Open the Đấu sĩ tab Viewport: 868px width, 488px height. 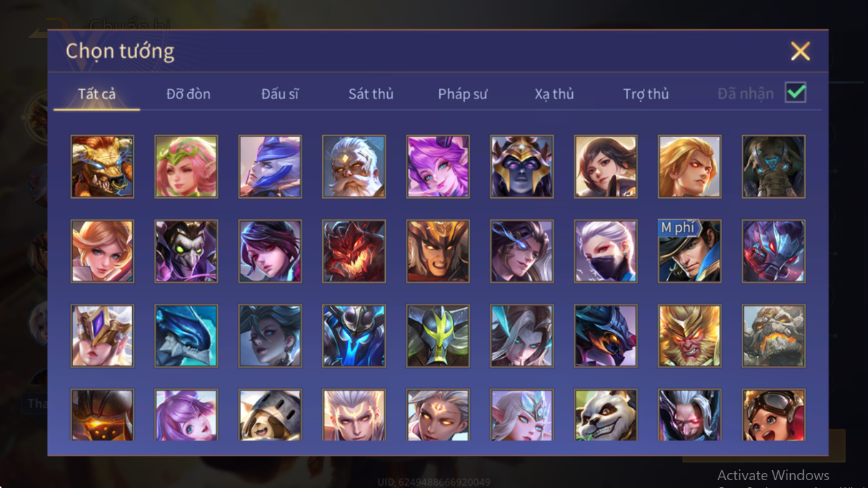point(280,94)
